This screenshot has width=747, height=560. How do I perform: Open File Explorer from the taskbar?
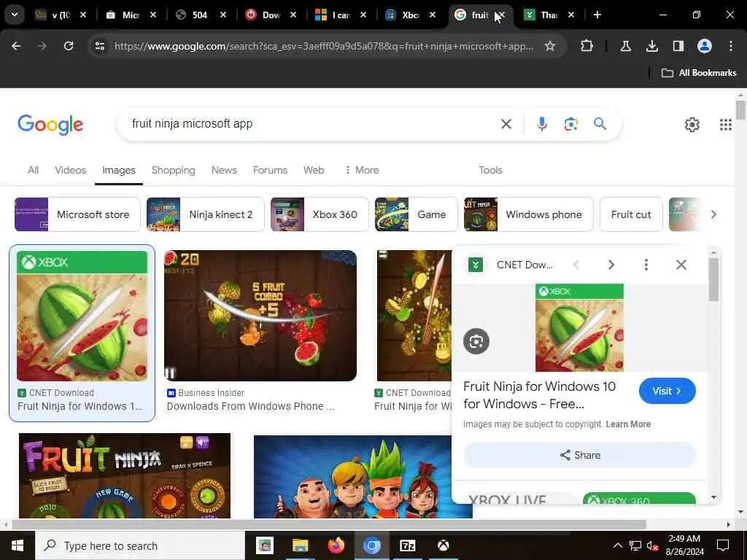[x=300, y=545]
